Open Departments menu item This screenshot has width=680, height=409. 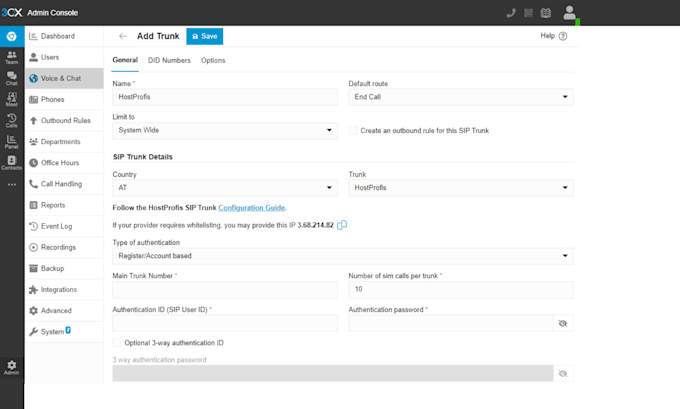tap(64, 142)
